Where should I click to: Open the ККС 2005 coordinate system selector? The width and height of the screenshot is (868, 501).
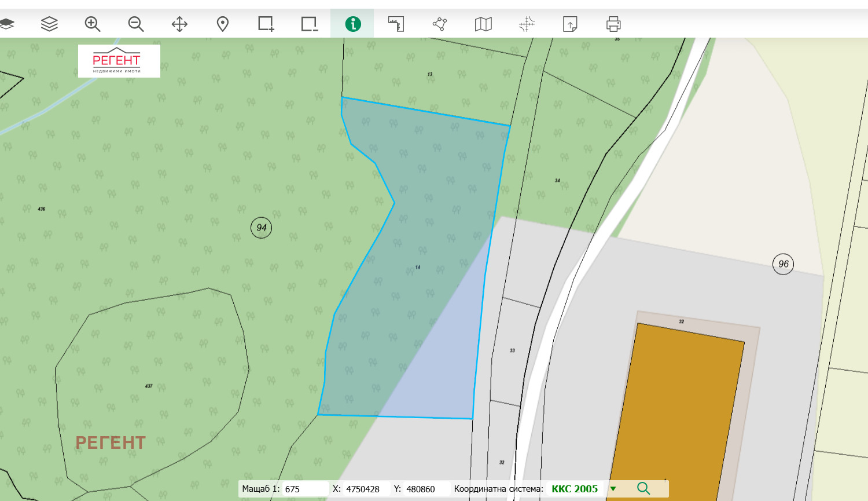[x=575, y=489]
